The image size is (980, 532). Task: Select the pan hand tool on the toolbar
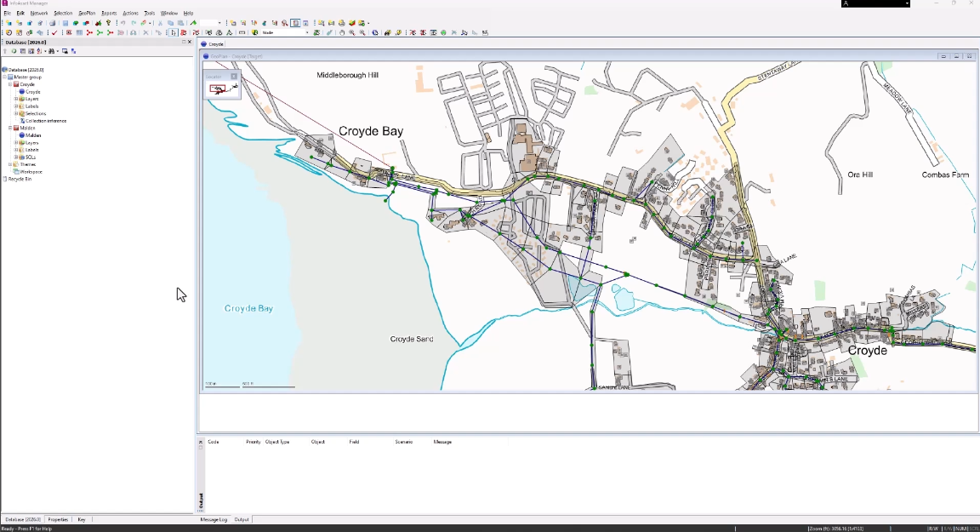tap(342, 32)
